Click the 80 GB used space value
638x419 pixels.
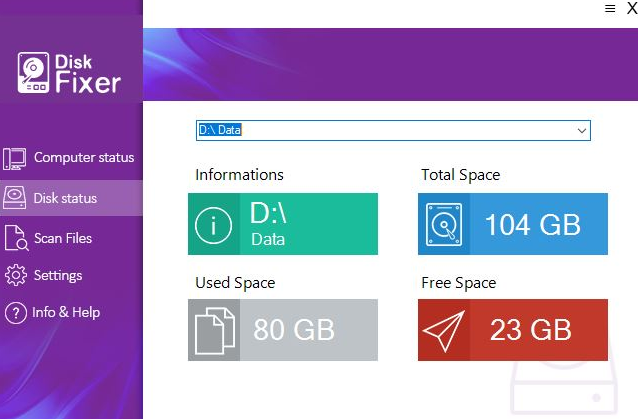coord(294,330)
